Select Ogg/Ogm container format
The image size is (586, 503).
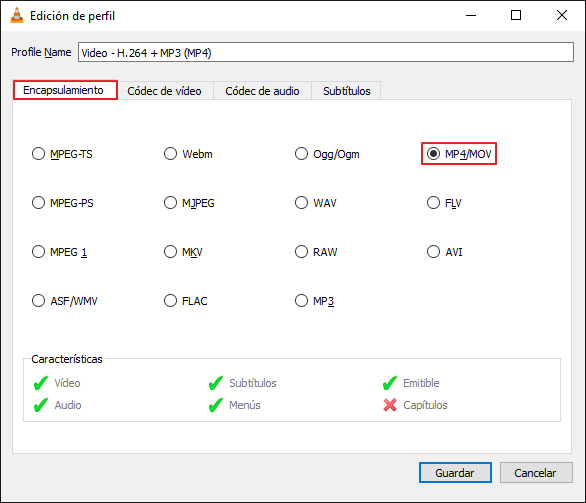tap(327, 154)
